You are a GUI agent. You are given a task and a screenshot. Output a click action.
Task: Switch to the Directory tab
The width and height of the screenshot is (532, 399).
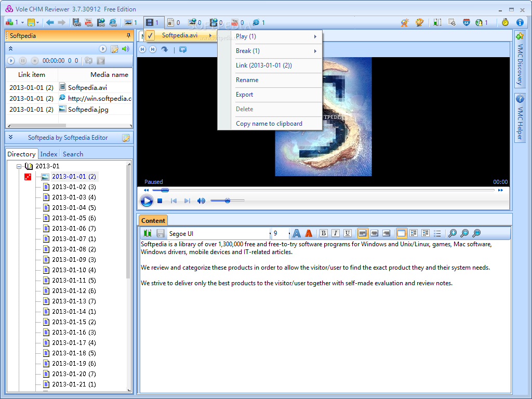[x=21, y=154]
